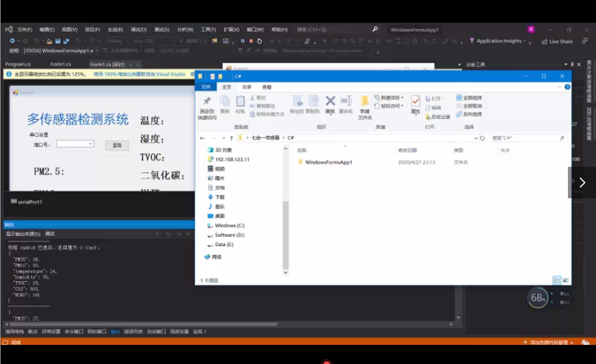Open Visual Studio 工具(T) menu
Viewport: 596px width, 364px height.
[x=208, y=29]
